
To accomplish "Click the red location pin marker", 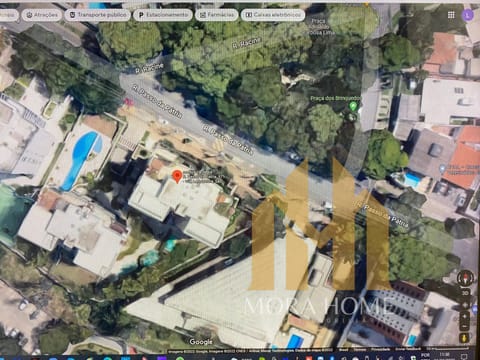I will tap(178, 176).
